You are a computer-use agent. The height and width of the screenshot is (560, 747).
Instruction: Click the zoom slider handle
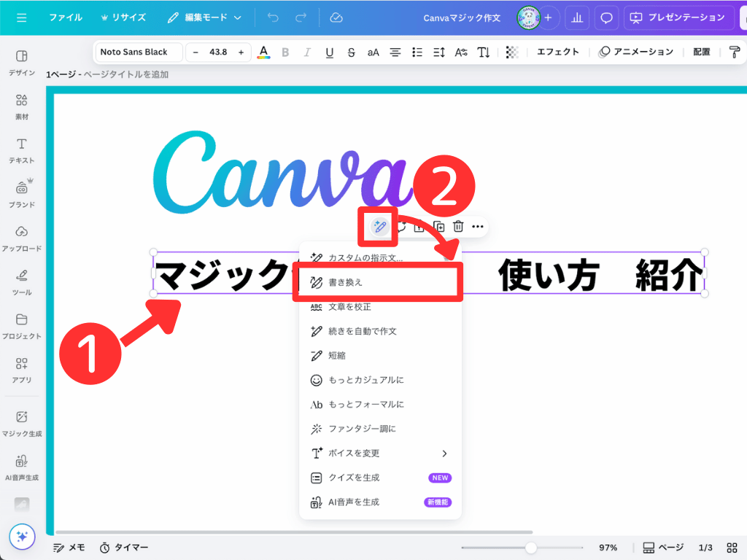pyautogui.click(x=531, y=548)
